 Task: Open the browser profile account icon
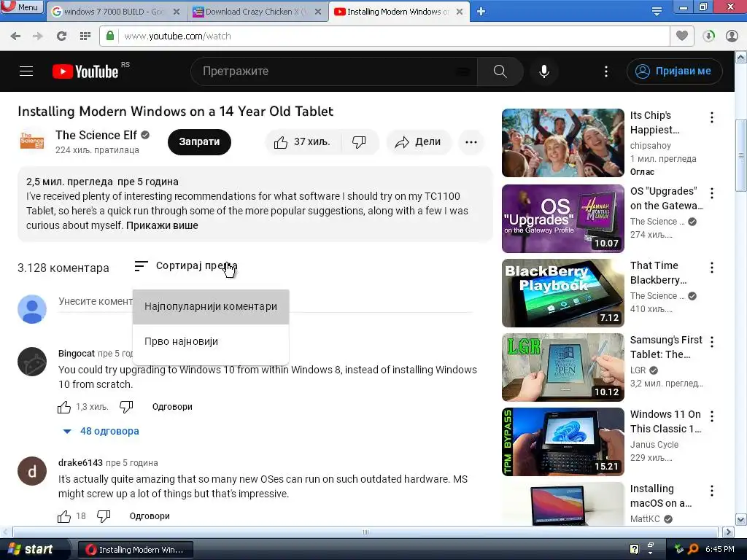point(732,36)
